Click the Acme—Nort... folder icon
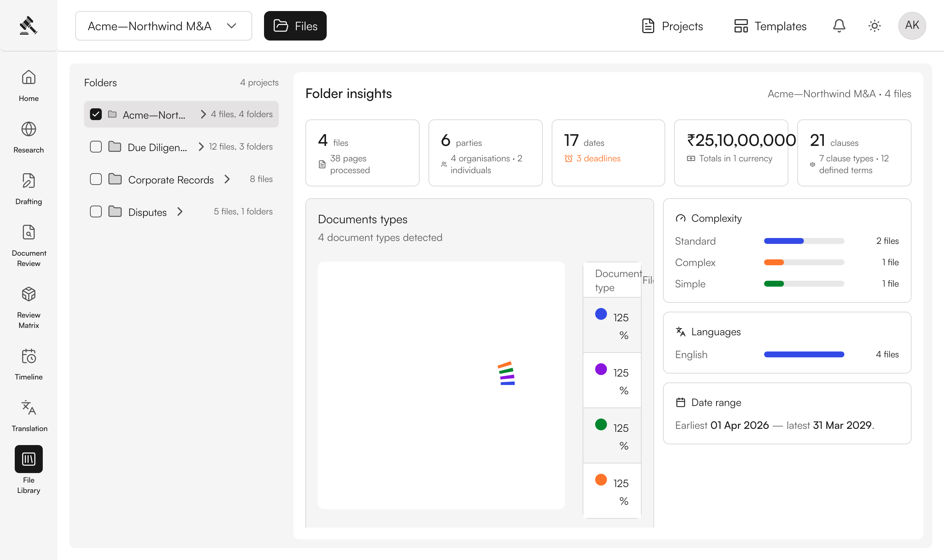Image resolution: width=944 pixels, height=560 pixels. pyautogui.click(x=112, y=114)
